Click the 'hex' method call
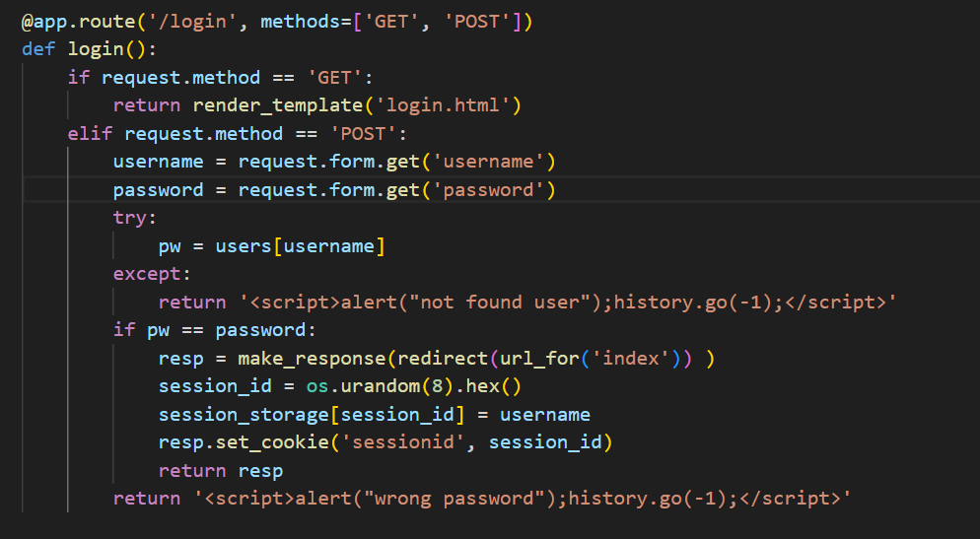This screenshot has width=980, height=539. pos(483,386)
